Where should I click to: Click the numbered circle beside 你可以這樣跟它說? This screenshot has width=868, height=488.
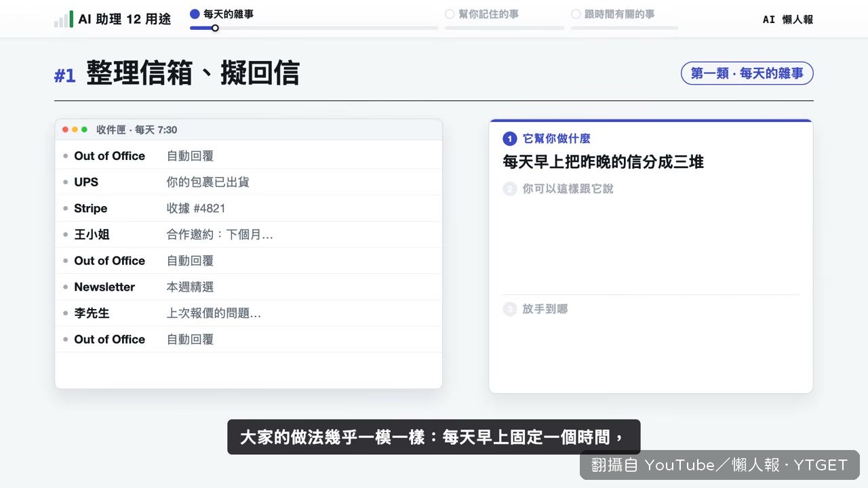click(510, 189)
